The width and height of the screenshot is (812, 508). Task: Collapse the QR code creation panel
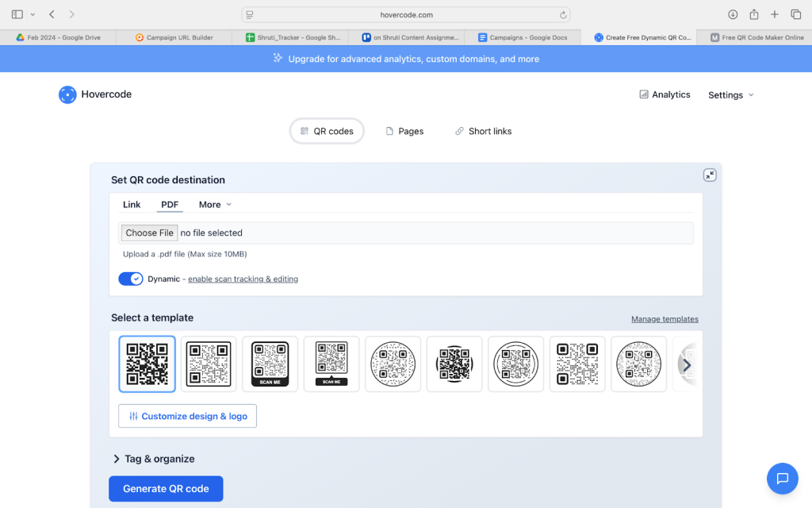(710, 175)
